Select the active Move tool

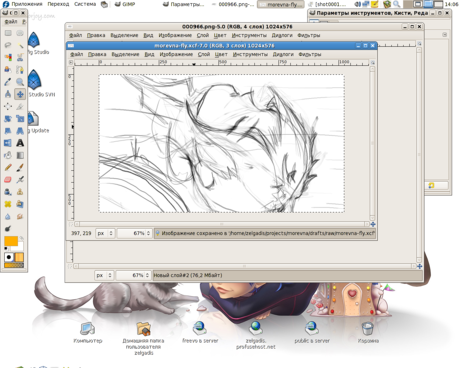pos(20,94)
